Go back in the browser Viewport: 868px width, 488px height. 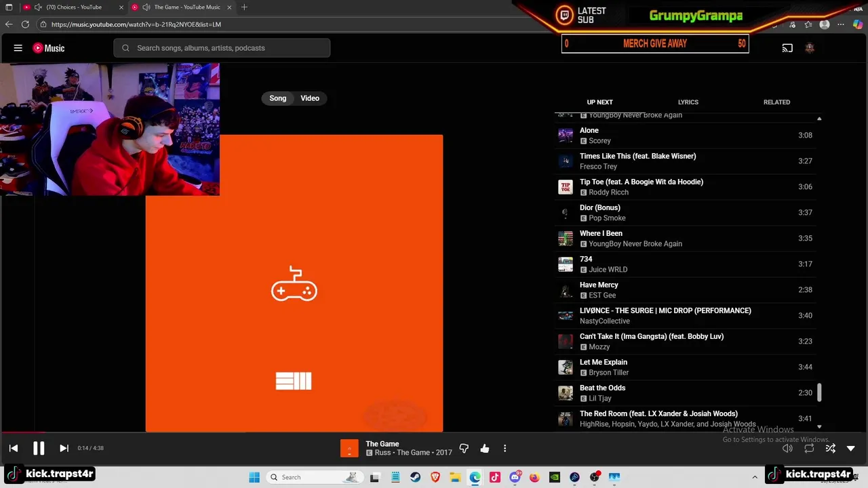[9, 24]
